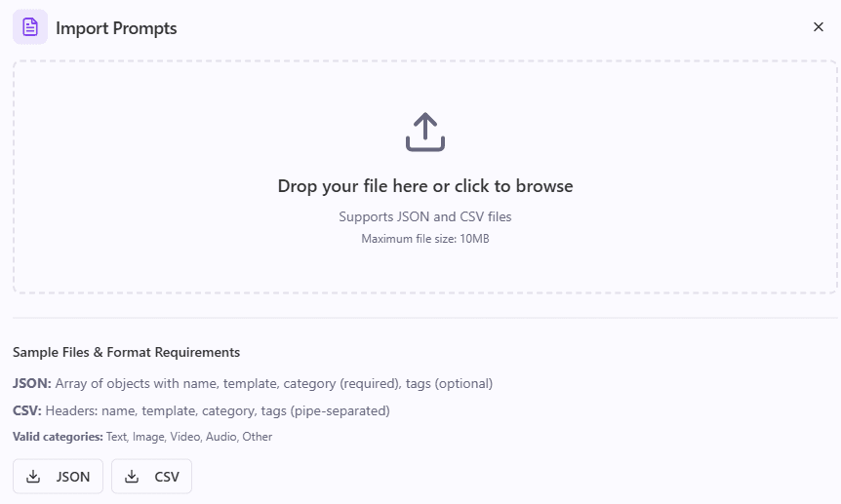Close the Import Prompts dialog with X
Image resolution: width=841 pixels, height=504 pixels.
click(x=818, y=27)
